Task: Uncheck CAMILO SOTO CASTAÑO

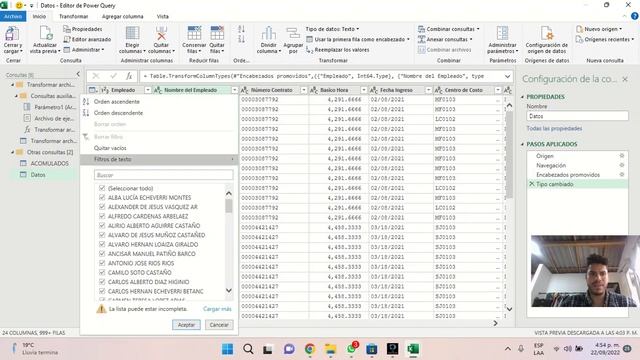Action: click(102, 273)
